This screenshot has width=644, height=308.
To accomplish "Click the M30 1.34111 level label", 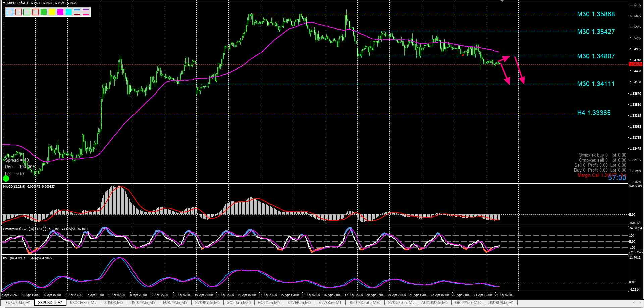I will tap(596, 84).
